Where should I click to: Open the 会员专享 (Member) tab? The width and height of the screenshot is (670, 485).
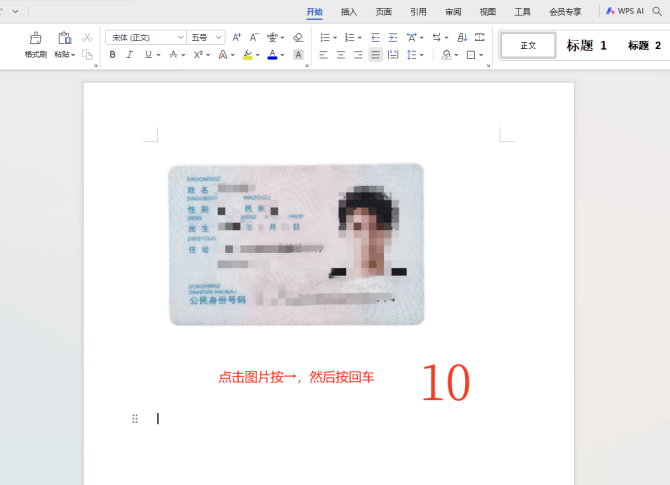565,12
